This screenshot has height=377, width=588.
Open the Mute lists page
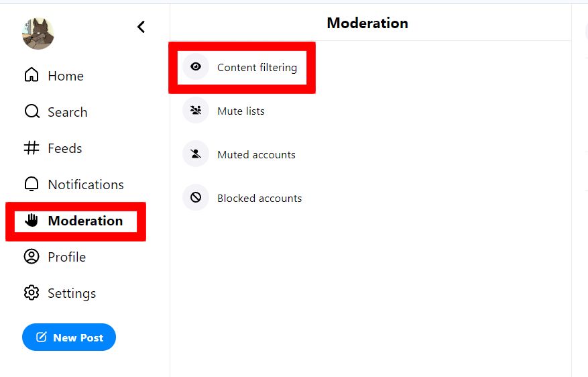tap(241, 111)
